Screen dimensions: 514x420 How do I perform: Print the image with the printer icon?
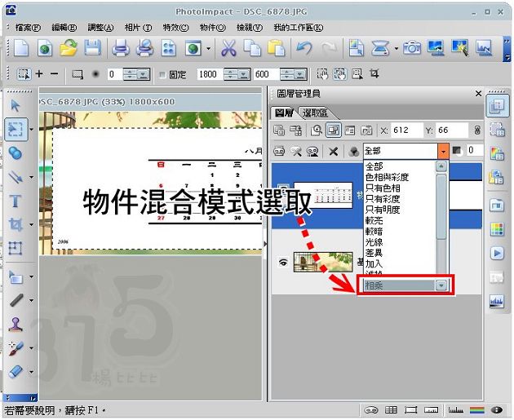(121, 48)
